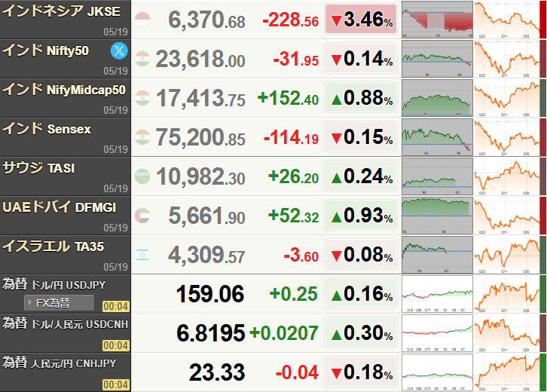Screen dimensions: 547x392
Task: Click the TASI intraday chart thumbnail
Action: 437,176
